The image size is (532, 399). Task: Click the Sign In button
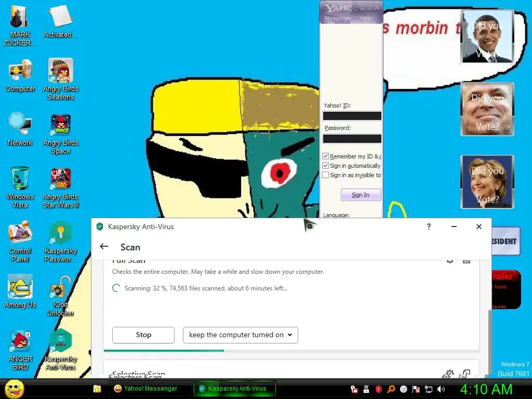click(361, 195)
